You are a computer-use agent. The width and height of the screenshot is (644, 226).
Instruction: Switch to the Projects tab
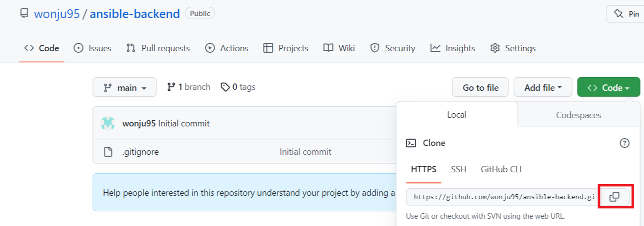pyautogui.click(x=286, y=48)
